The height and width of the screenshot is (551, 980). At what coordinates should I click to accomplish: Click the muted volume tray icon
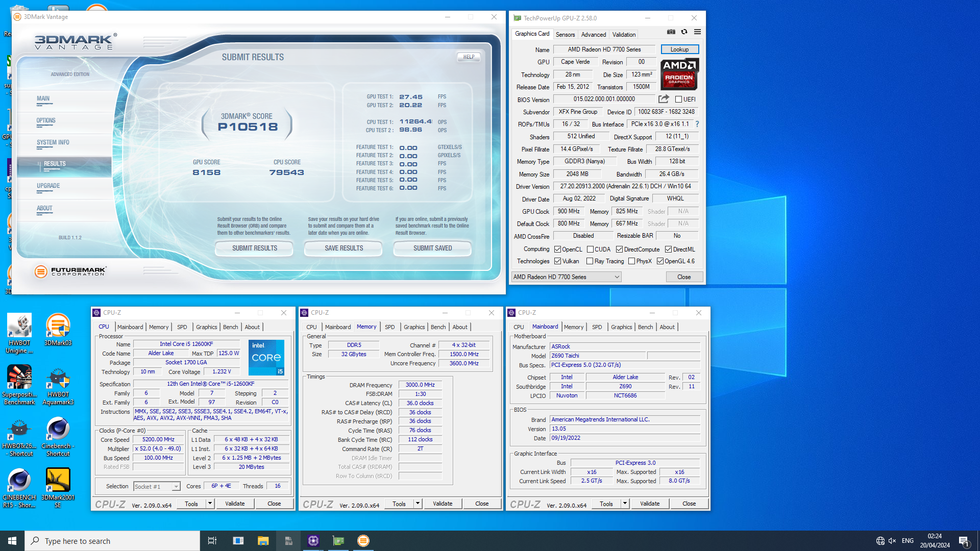[x=892, y=541]
